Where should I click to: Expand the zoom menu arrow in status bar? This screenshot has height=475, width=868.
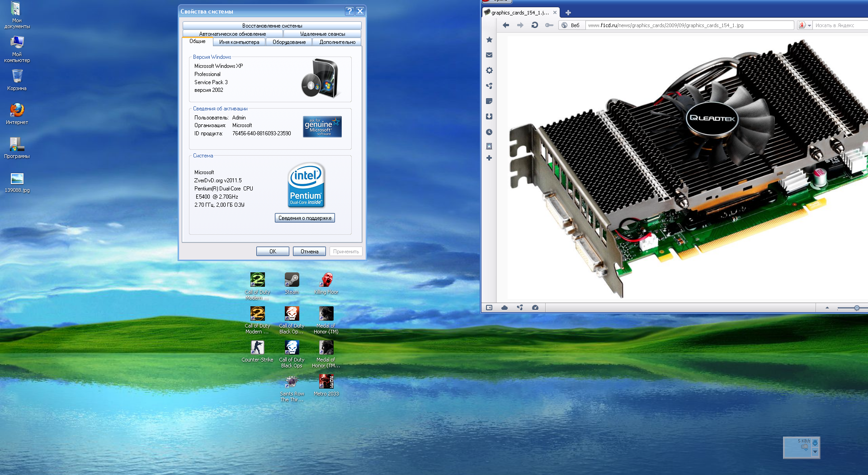[x=827, y=308]
